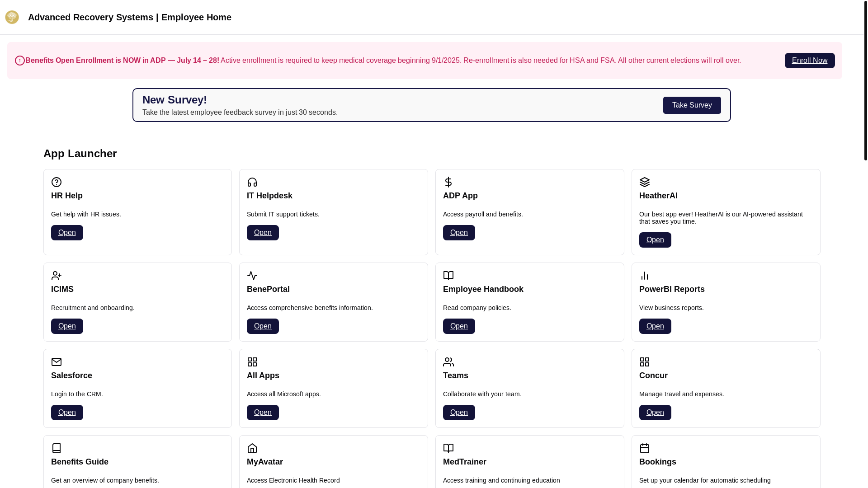Open PowerBI Reports
Screen dimensions: 868x488
[655, 326]
